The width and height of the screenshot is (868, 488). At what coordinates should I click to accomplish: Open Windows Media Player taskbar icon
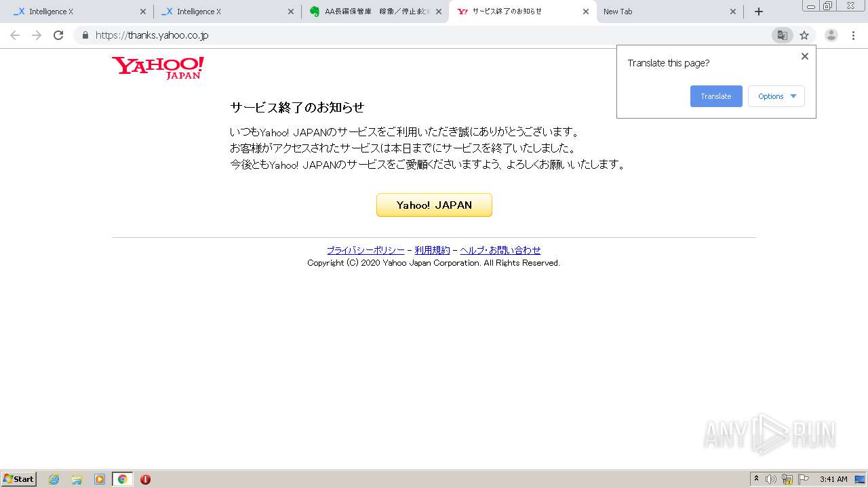100,479
